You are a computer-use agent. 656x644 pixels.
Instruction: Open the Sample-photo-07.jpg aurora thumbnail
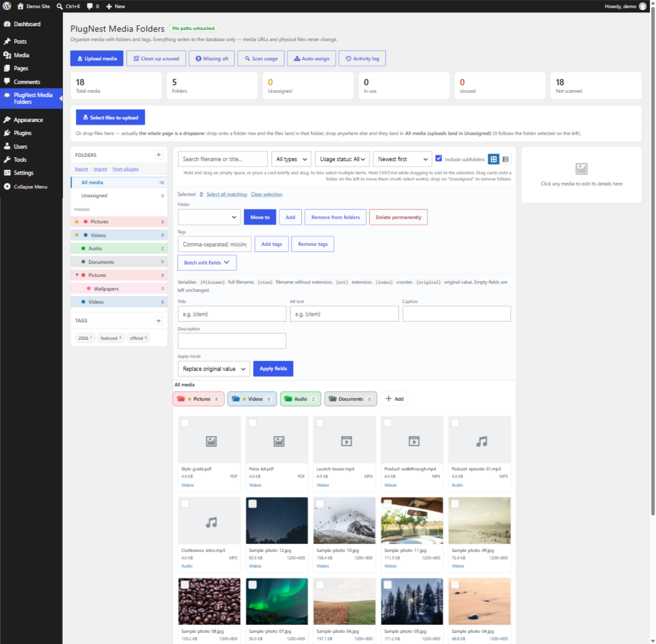(277, 601)
